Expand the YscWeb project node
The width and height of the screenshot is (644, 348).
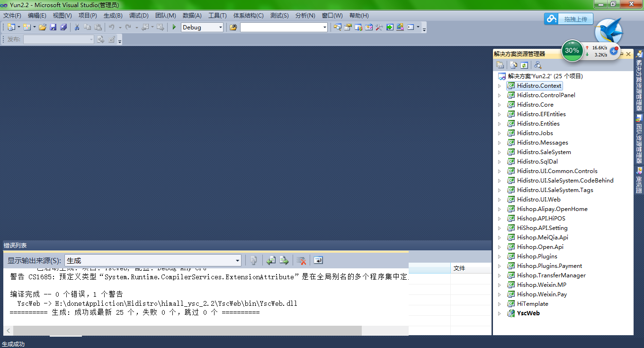click(499, 313)
